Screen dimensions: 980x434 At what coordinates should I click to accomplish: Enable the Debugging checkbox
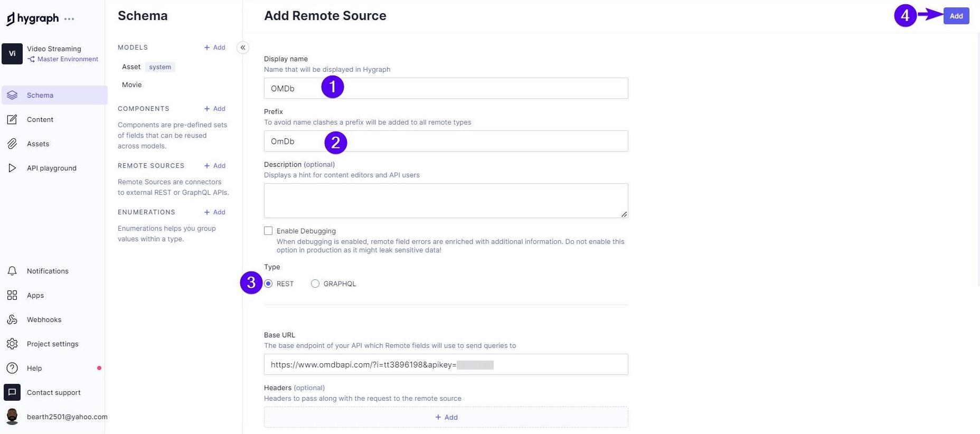click(x=268, y=231)
